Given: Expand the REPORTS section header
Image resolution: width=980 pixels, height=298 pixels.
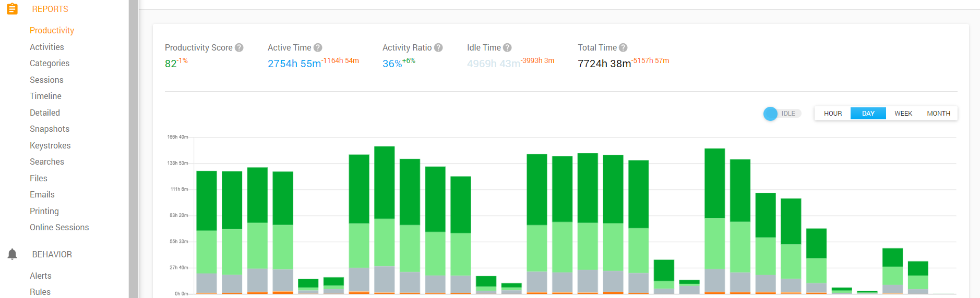Looking at the screenshot, I should click(x=50, y=9).
